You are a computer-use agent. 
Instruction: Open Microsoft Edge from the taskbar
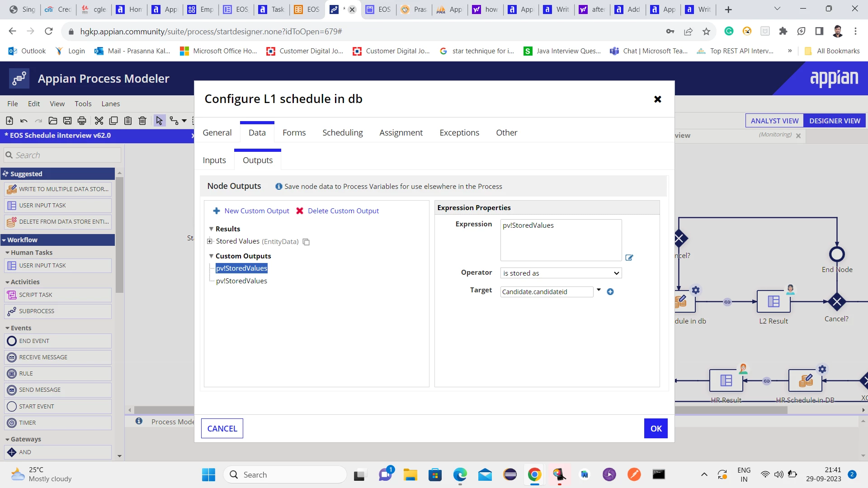(x=460, y=474)
